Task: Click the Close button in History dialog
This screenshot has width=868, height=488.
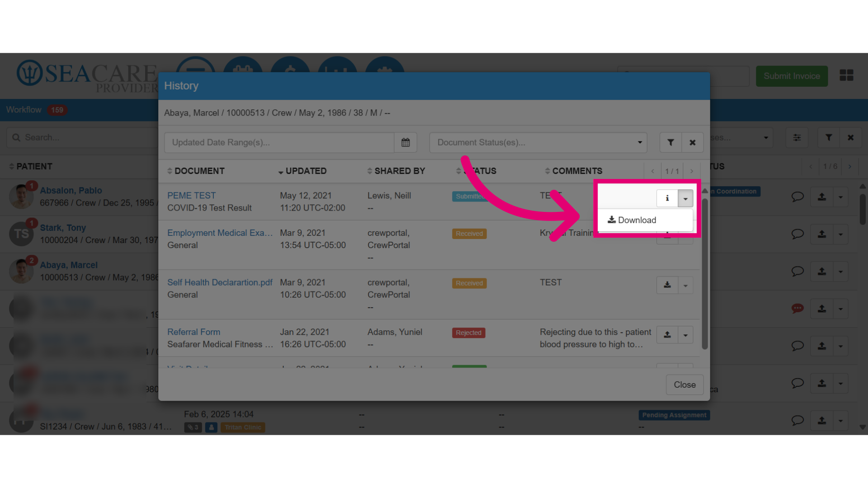Action: point(684,385)
